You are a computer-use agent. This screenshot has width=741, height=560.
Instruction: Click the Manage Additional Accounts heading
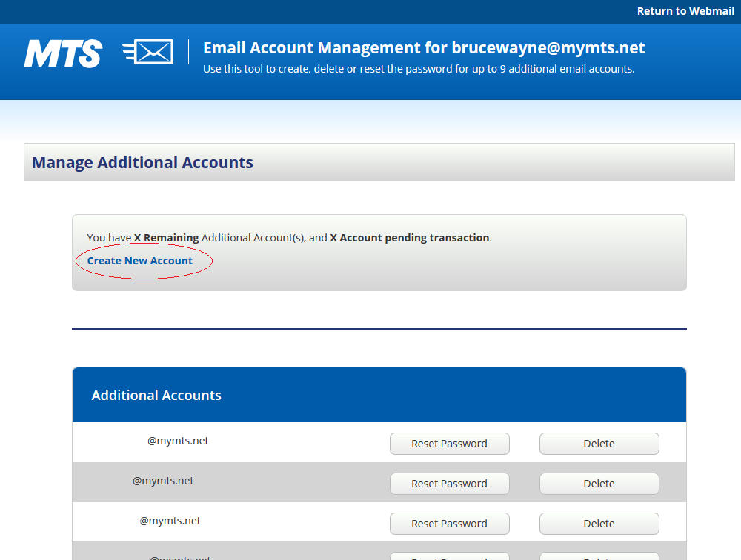tap(142, 162)
